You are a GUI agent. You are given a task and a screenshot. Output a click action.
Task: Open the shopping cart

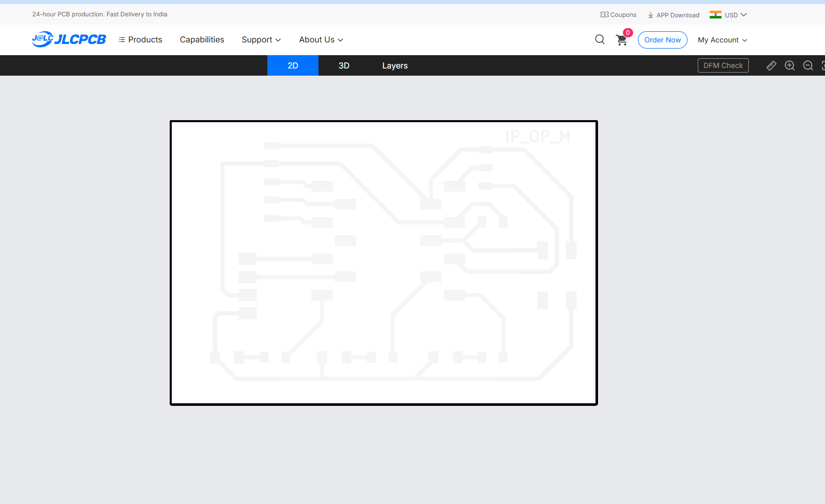[622, 40]
